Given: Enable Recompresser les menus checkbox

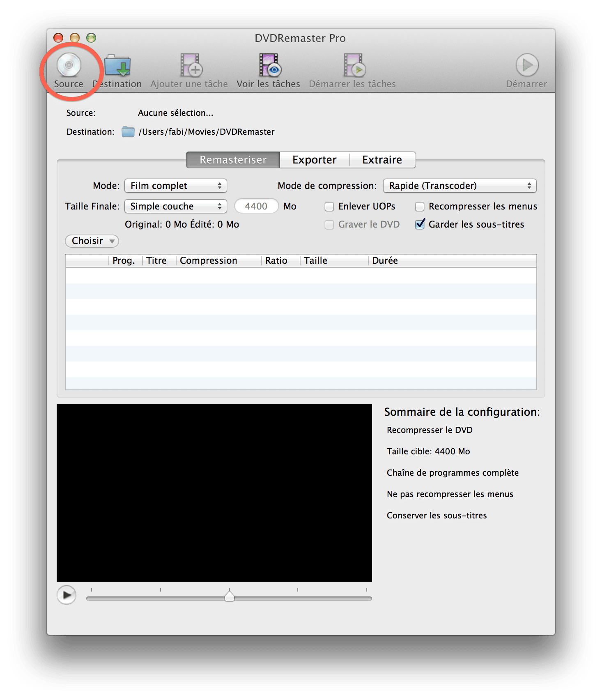Looking at the screenshot, I should coord(420,207).
